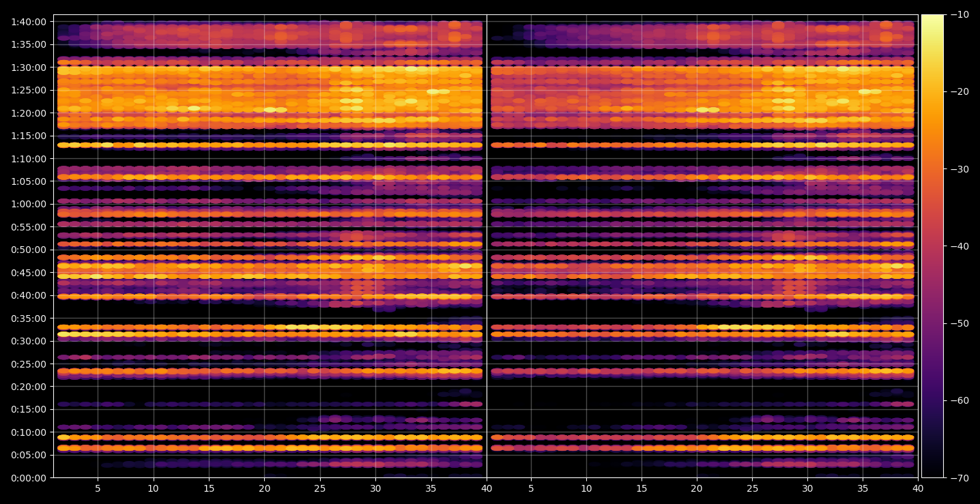The image size is (980, 504).
Task: Select the 1:10:00 y-axis tick label
Action: point(29,159)
